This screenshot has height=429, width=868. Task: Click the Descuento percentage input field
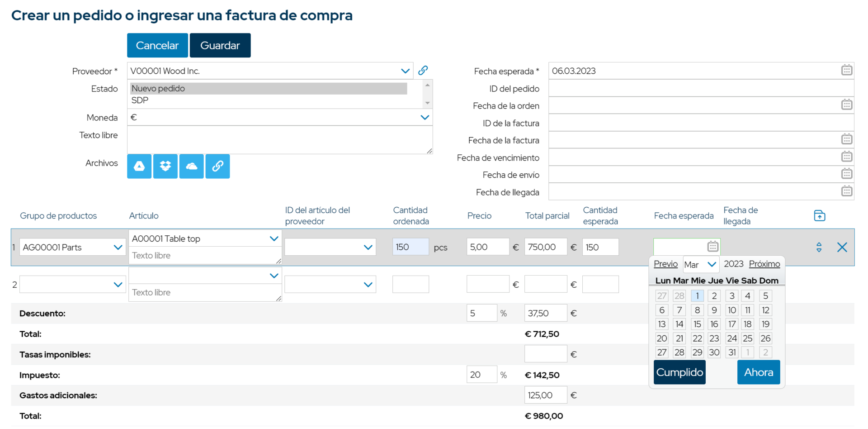click(x=481, y=313)
